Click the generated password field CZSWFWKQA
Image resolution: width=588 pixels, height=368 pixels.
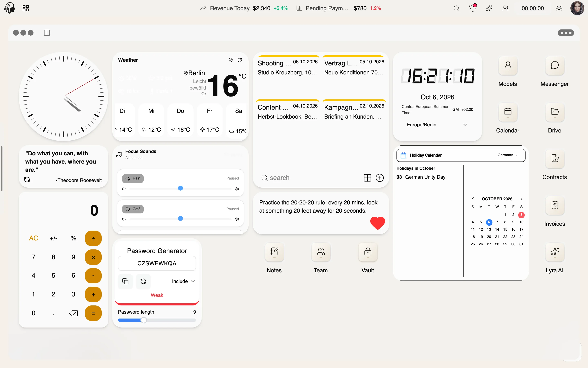157,263
